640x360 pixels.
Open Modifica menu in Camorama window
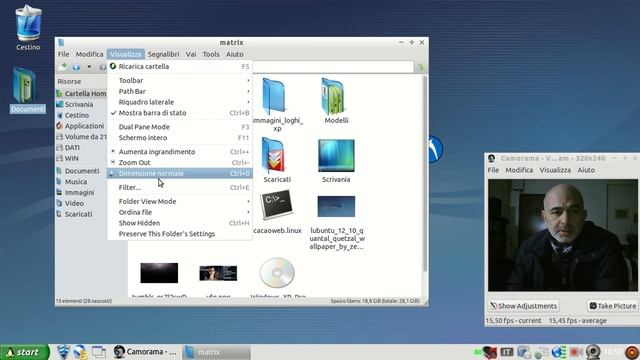[519, 170]
